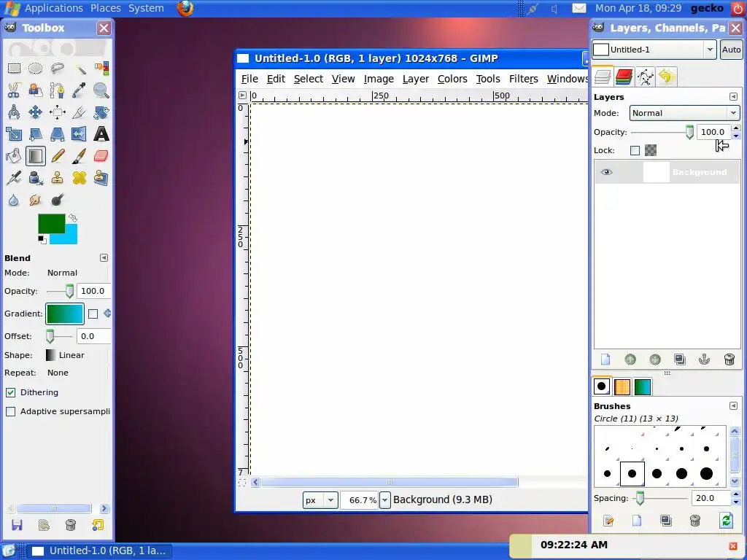Select the Flip tool
Image resolution: width=747 pixels, height=560 pixels.
pos(79,134)
